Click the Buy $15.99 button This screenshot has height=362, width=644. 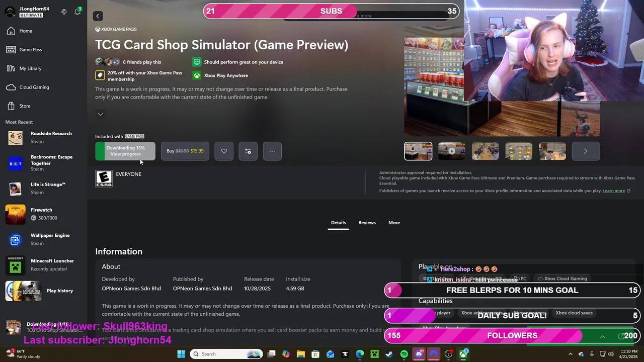pyautogui.click(x=185, y=151)
